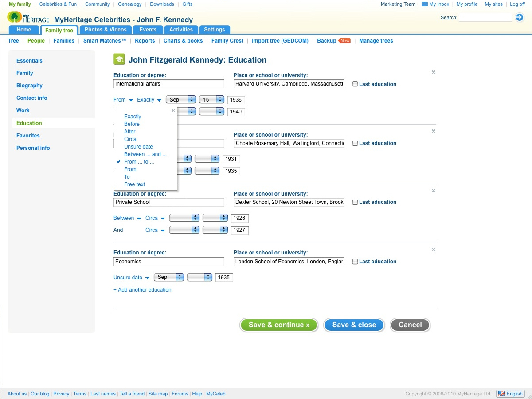Viewport: 532px width, 399px height.
Task: Select Exactly in the date popup
Action: click(133, 117)
